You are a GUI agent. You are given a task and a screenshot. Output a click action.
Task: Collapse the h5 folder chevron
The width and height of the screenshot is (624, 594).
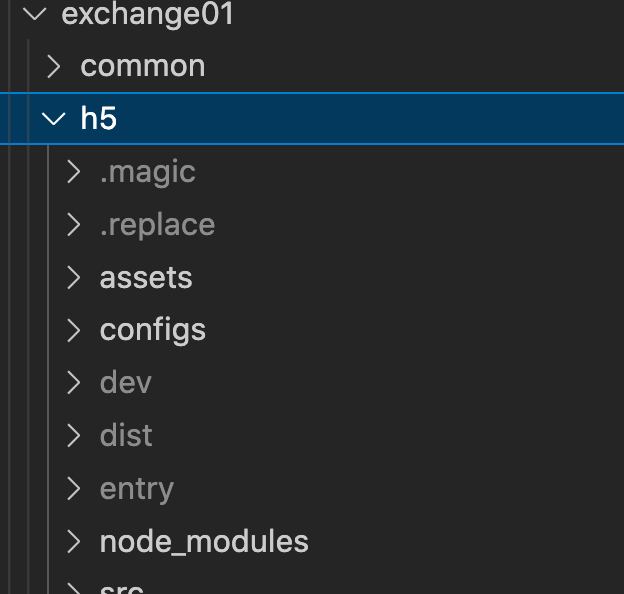tap(53, 119)
